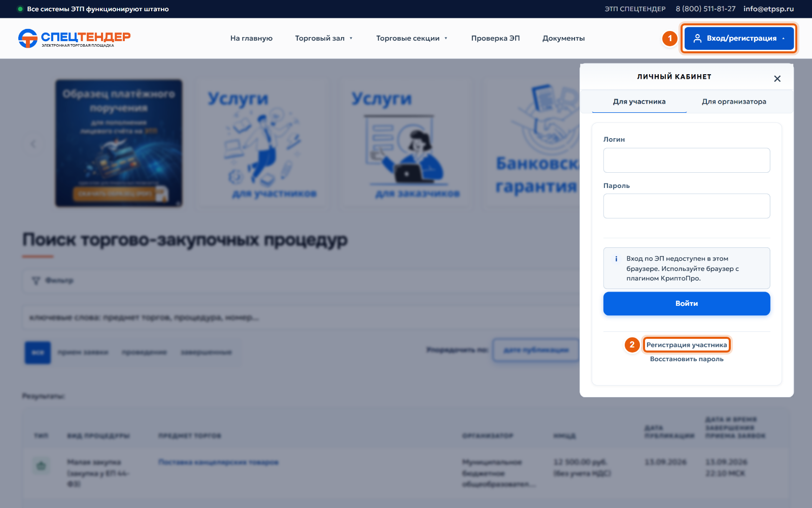Open the sort dropdown дате публикации
812x508 pixels.
pyautogui.click(x=536, y=350)
